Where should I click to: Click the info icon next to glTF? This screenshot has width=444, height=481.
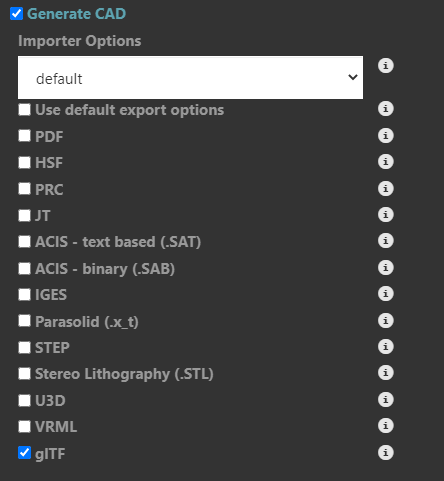(x=386, y=453)
